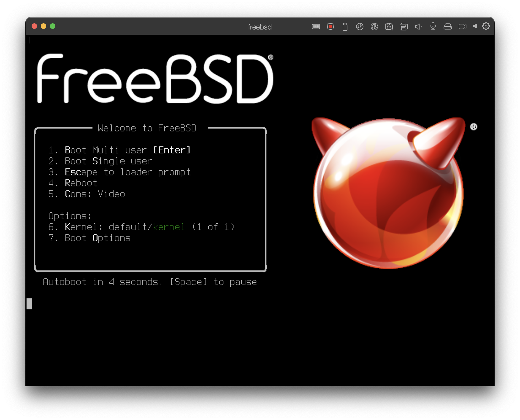
Task: Click the CD/DVD disc icon
Action: point(360,27)
